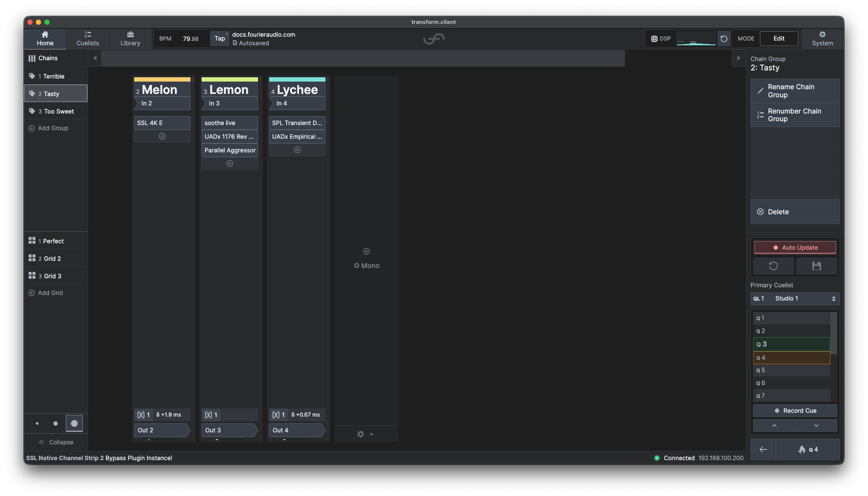Screen dimensions: 868x496
Task: Click the Tap tempo button
Action: (x=220, y=38)
